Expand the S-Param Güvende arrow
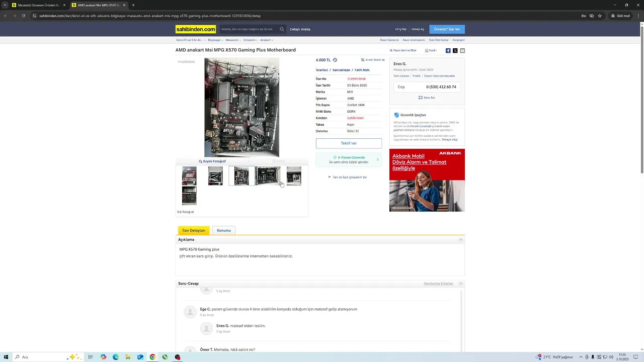 (x=378, y=160)
